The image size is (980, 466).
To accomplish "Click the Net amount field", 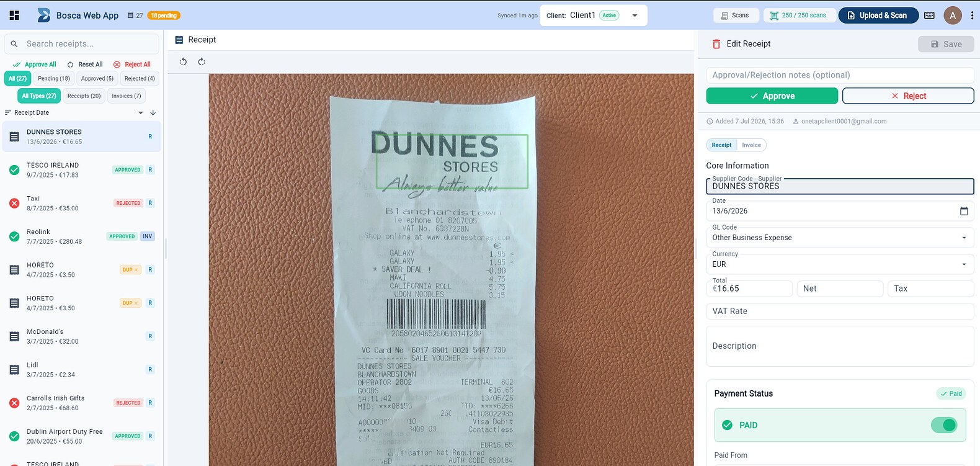I will [840, 289].
